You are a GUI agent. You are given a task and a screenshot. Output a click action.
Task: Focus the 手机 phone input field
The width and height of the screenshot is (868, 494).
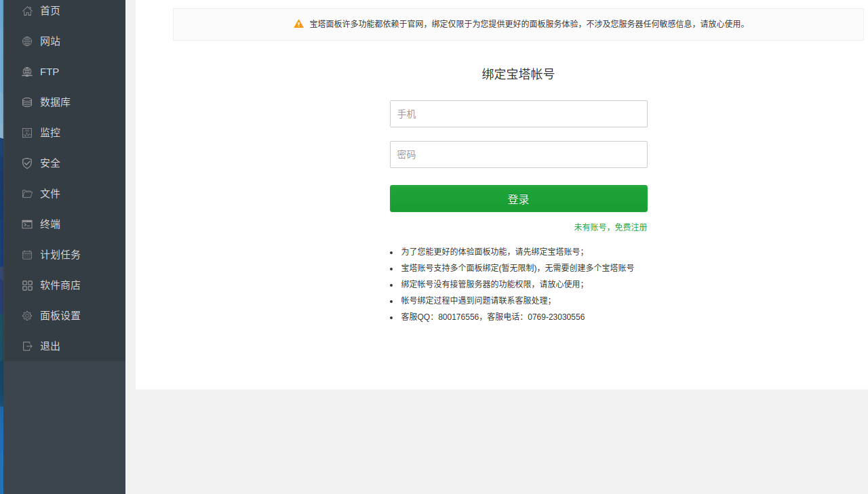(x=519, y=114)
